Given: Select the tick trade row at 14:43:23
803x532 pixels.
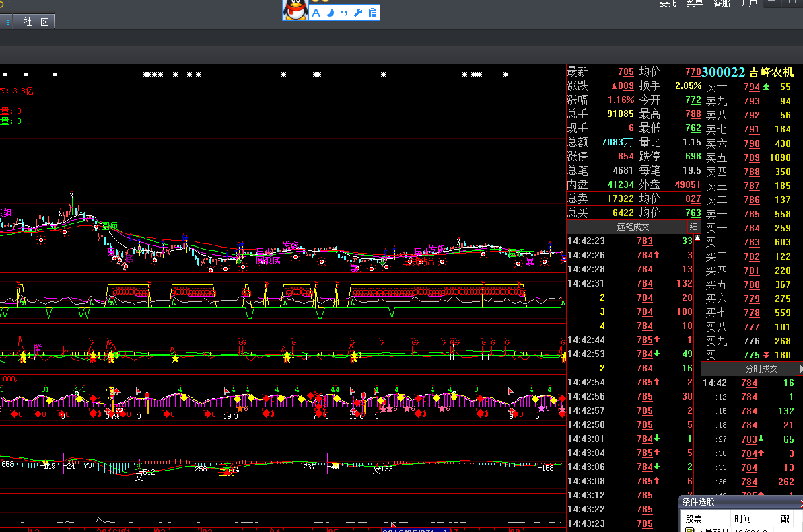Looking at the screenshot, I should point(630,523).
